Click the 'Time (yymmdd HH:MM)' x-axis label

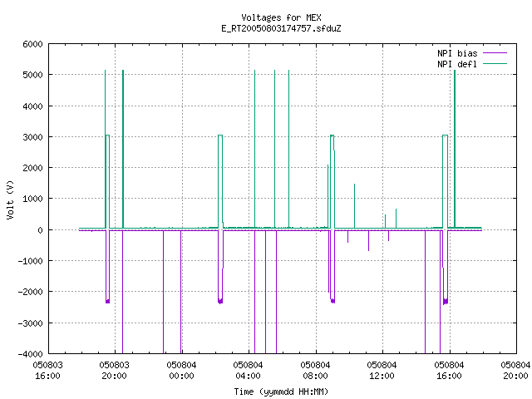(x=281, y=392)
